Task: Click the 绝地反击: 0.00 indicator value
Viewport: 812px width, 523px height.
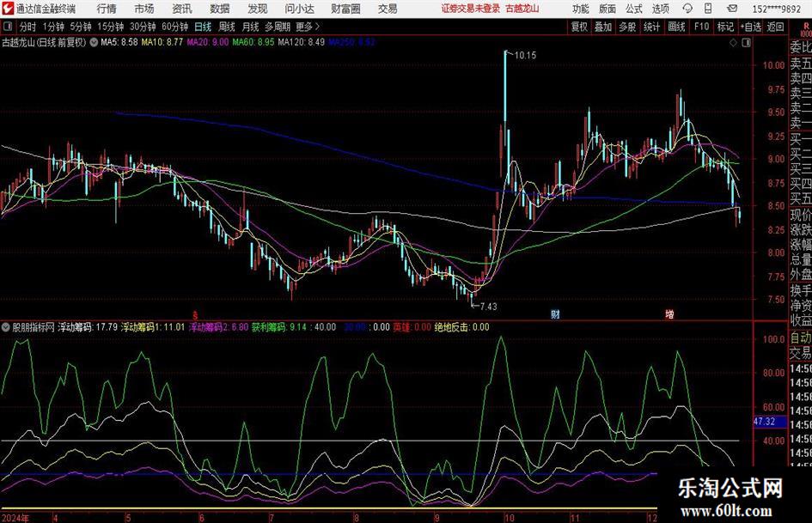Action: coord(462,327)
